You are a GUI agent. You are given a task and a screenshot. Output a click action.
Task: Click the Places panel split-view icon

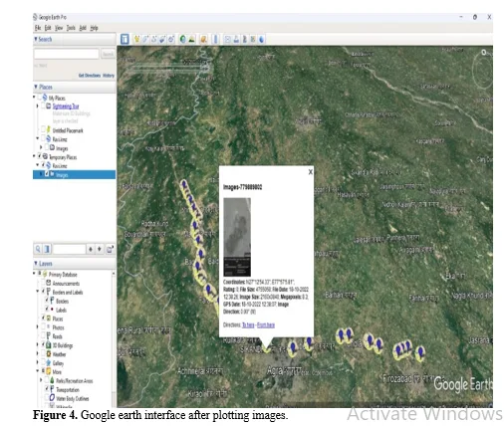point(47,249)
